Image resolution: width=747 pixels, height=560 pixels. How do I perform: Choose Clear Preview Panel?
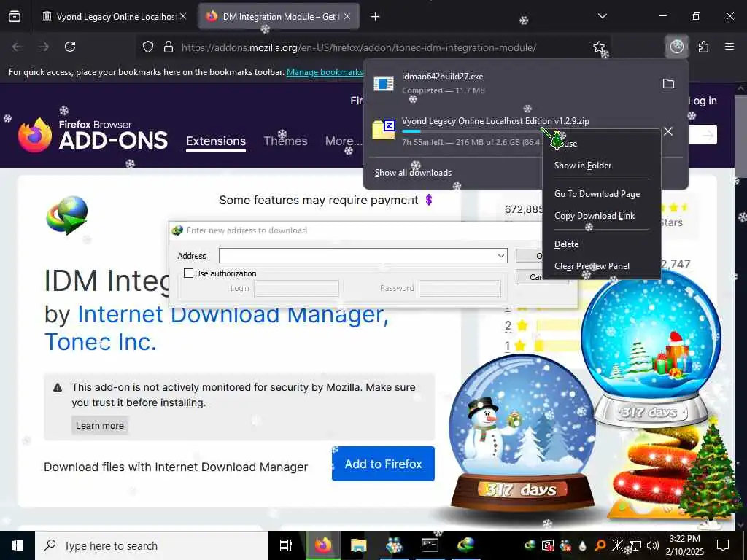tap(592, 265)
